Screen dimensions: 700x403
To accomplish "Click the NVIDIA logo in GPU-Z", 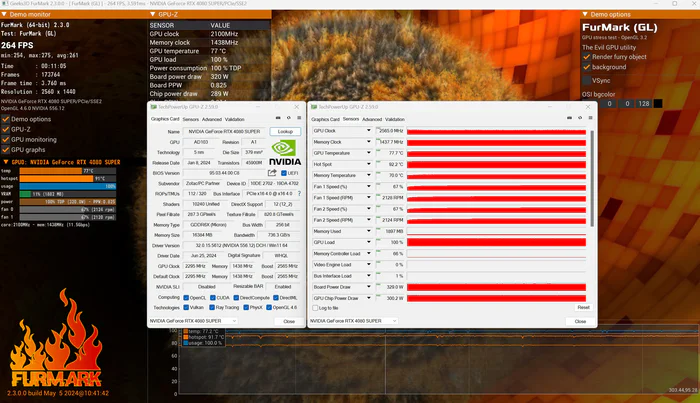I will coord(285,152).
